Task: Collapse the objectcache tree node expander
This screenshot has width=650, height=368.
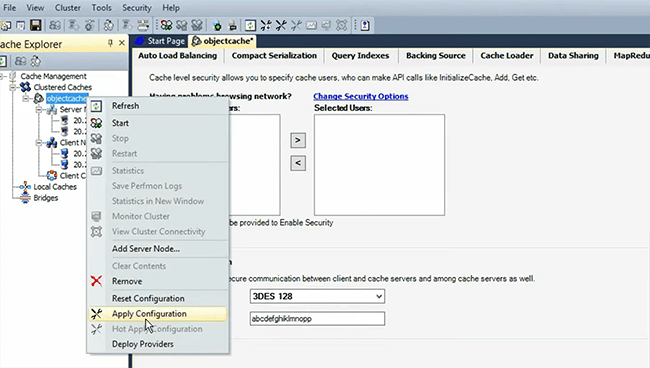Action: (26, 99)
